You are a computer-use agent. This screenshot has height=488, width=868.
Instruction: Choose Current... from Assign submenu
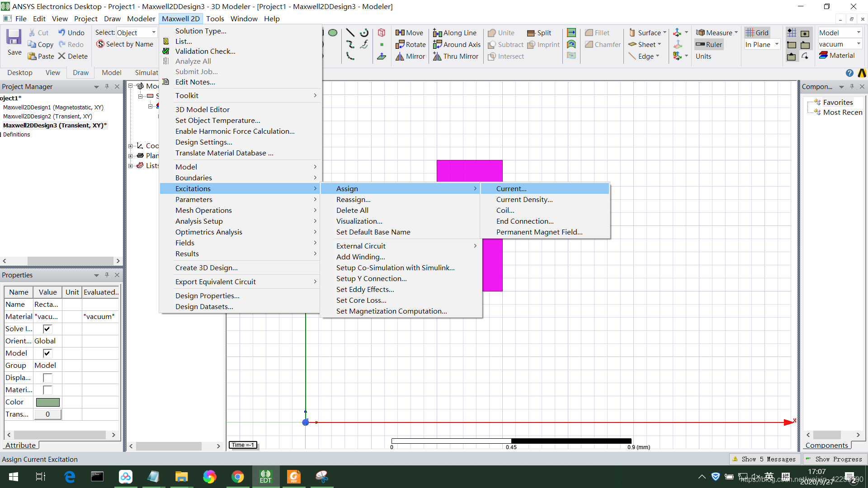511,188
